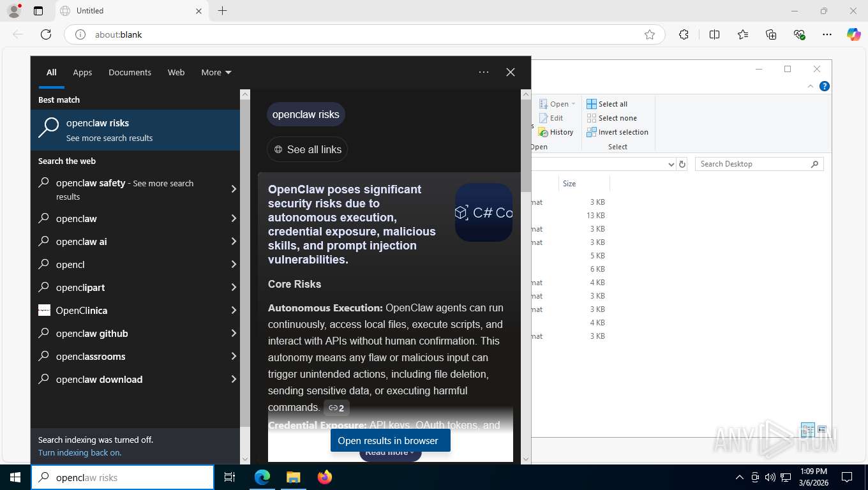Switch to the Web search tab
Viewport: 868px width, 490px height.
coord(176,72)
